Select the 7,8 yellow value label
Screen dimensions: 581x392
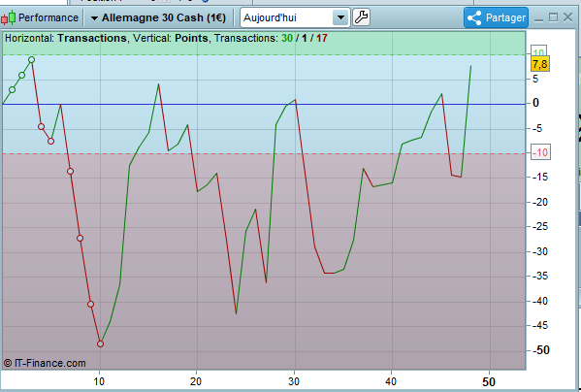pyautogui.click(x=540, y=64)
